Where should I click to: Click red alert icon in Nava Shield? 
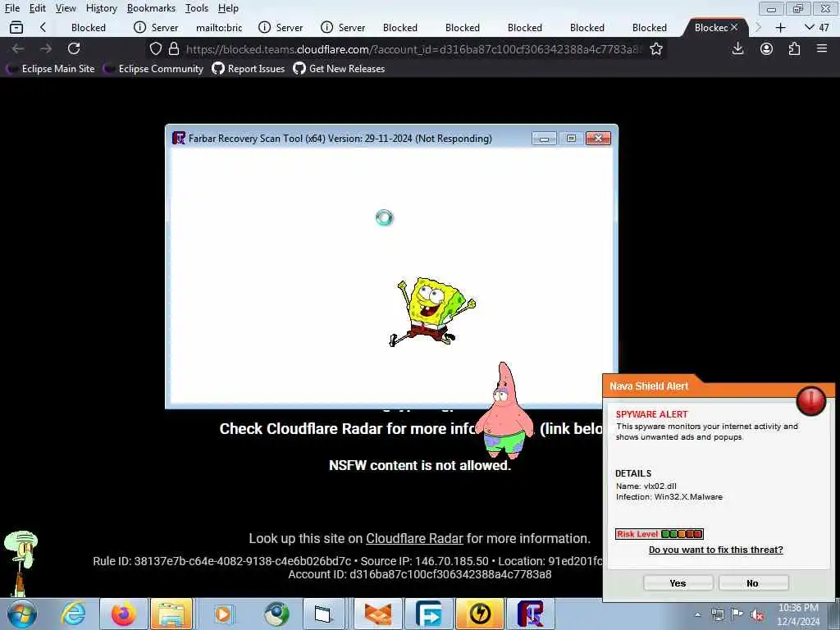tap(810, 400)
